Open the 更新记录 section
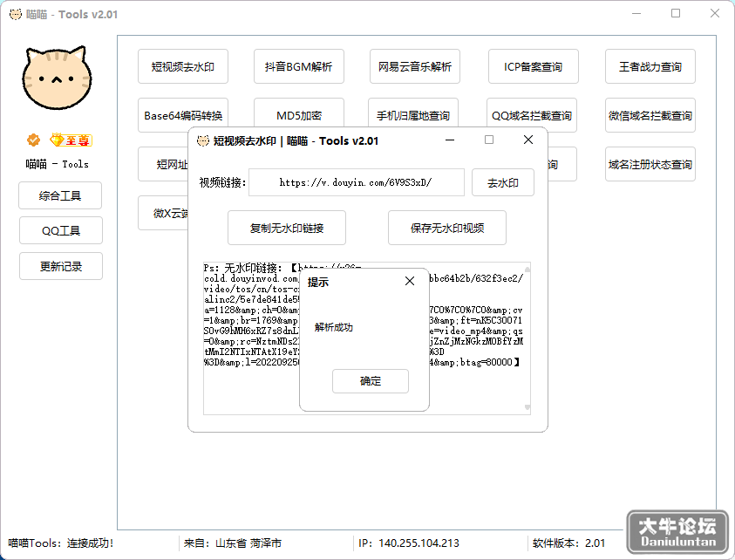This screenshot has width=735, height=560. 61,266
